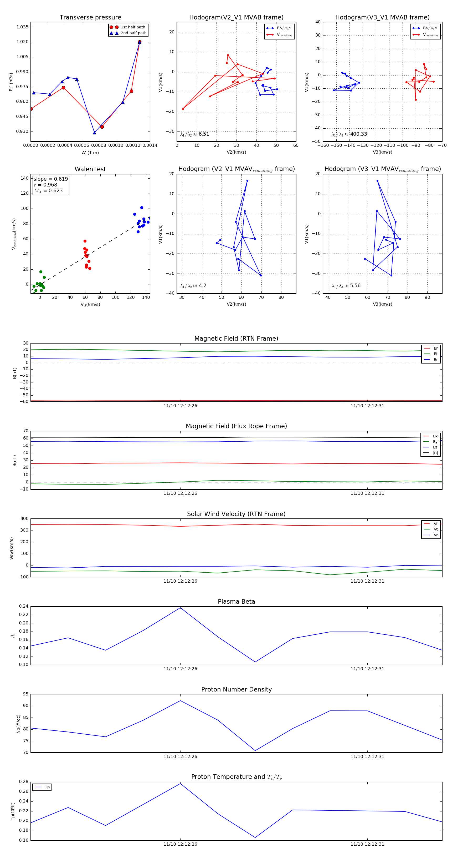The height and width of the screenshot is (868, 473).
Task: Click the Vr legend entry in Solar Wind Velocity
Action: pos(431,524)
